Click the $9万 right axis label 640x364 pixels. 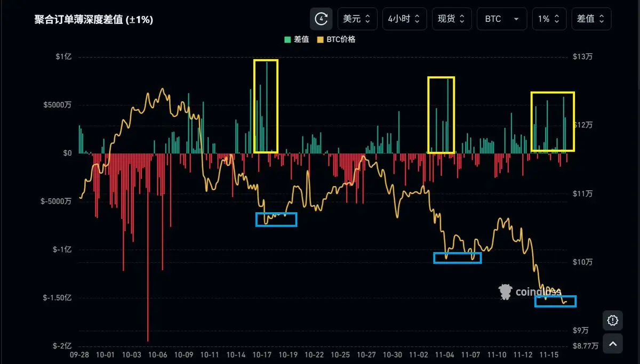tap(580, 330)
